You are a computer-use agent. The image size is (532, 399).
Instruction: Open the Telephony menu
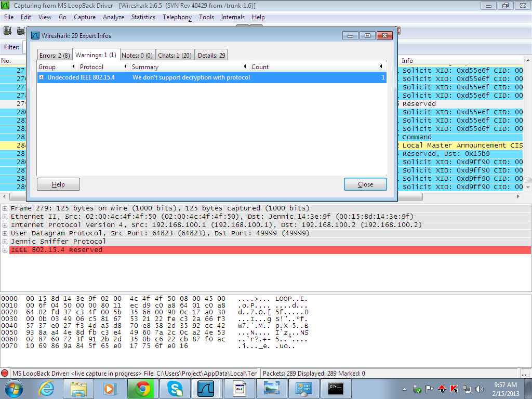click(x=177, y=17)
